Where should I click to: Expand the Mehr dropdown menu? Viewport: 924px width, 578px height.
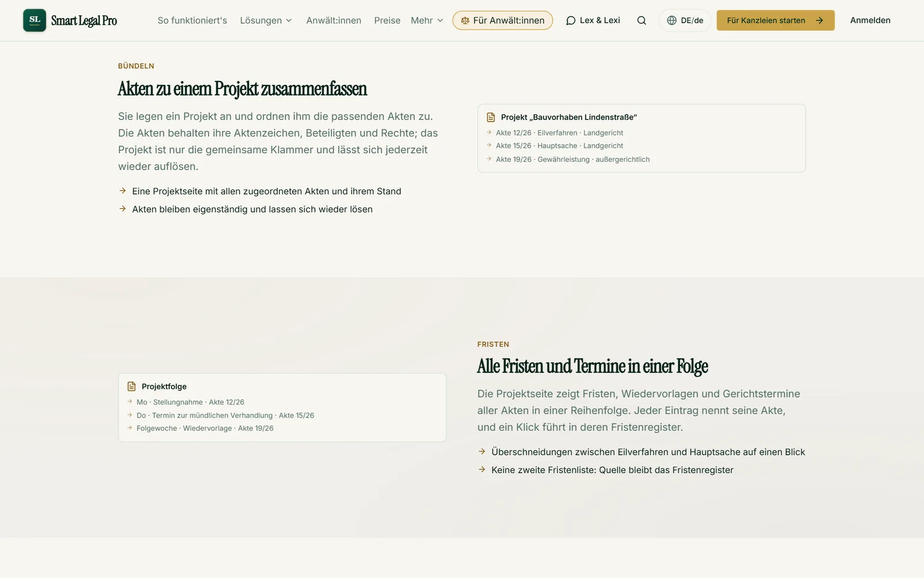427,20
